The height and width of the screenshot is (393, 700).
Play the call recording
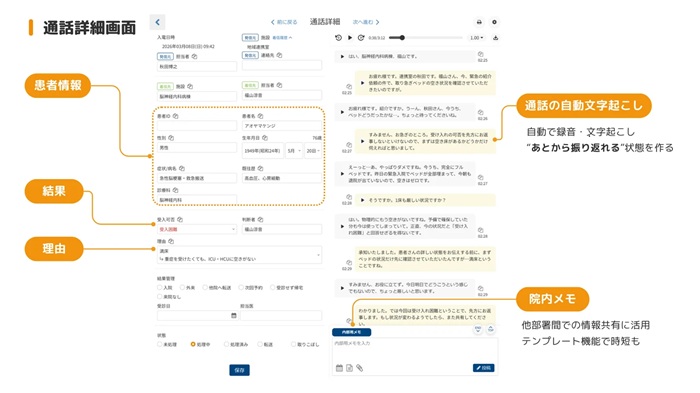(x=350, y=38)
